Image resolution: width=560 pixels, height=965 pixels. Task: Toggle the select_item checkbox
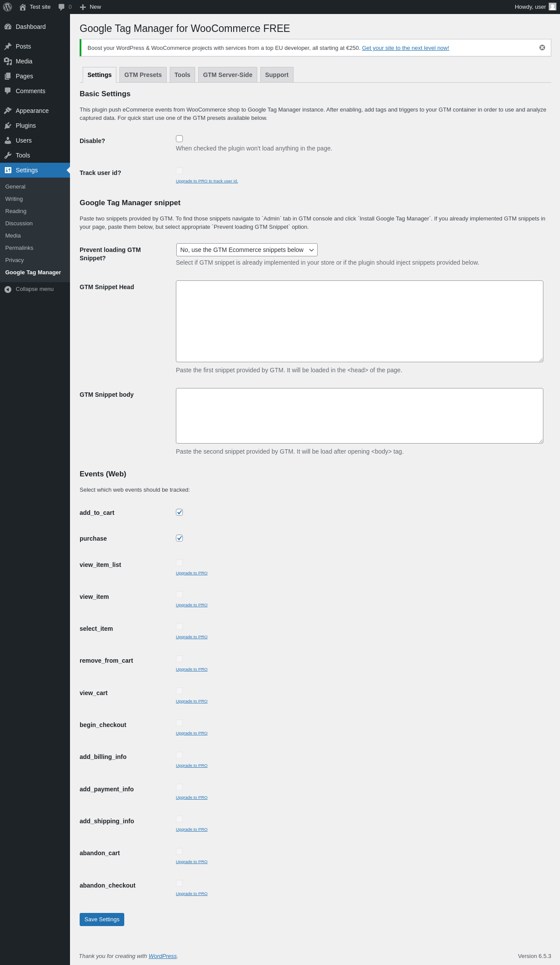point(179,626)
